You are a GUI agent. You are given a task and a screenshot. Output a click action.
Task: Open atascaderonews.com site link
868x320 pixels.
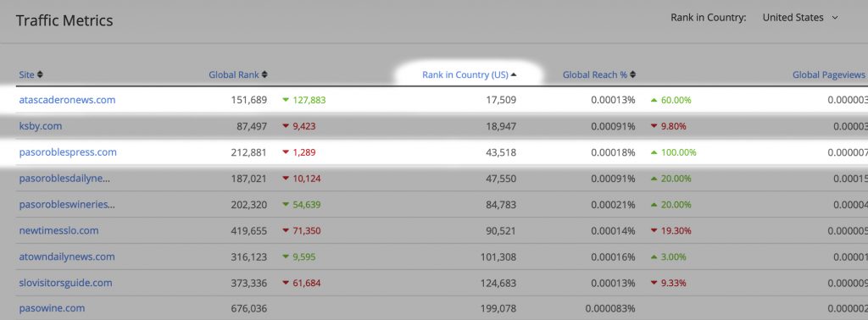coord(67,100)
